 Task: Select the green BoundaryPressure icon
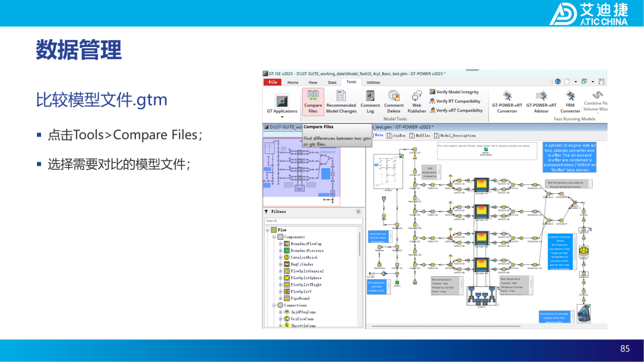click(x=287, y=250)
